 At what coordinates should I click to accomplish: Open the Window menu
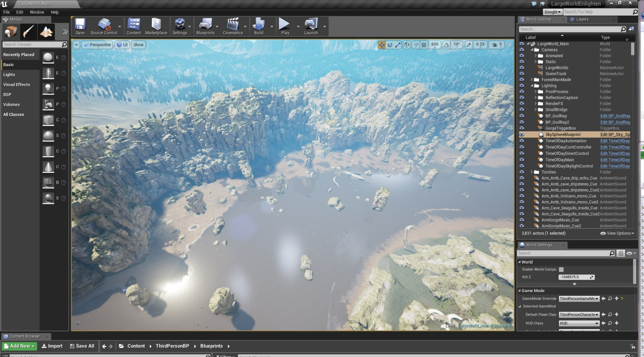[x=37, y=12]
